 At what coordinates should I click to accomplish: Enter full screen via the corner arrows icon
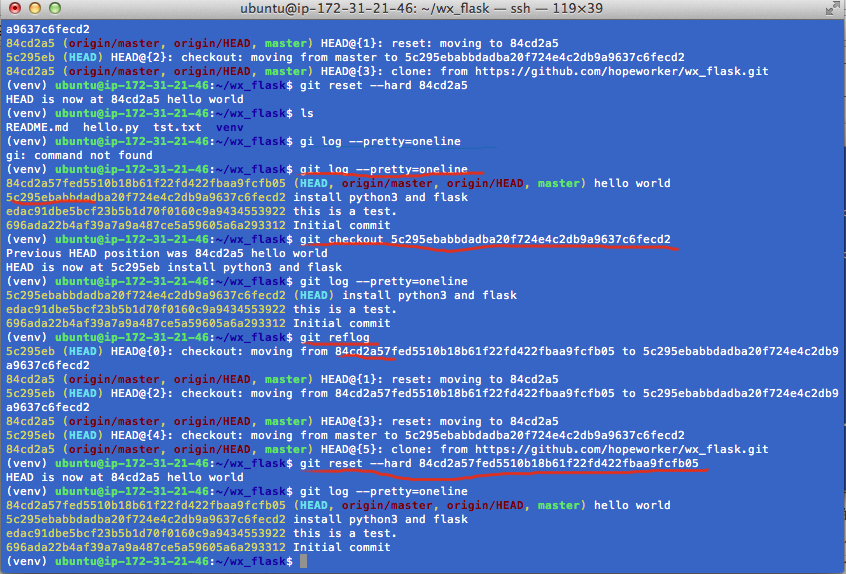tap(833, 8)
